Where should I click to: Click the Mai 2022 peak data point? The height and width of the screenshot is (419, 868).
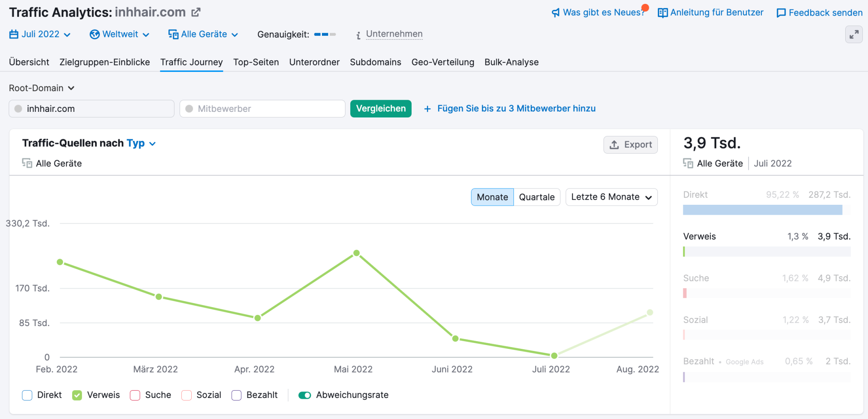click(x=357, y=253)
